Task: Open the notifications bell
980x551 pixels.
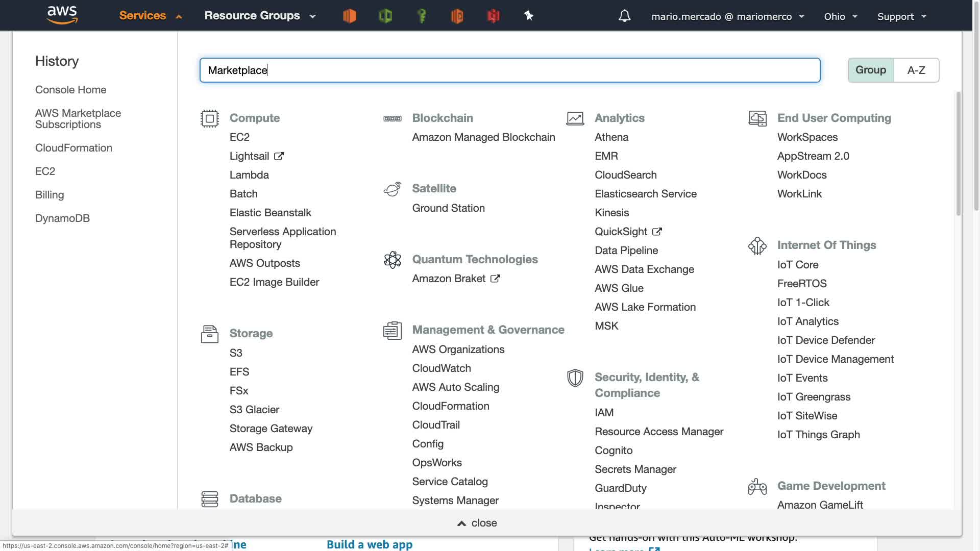Action: point(624,16)
